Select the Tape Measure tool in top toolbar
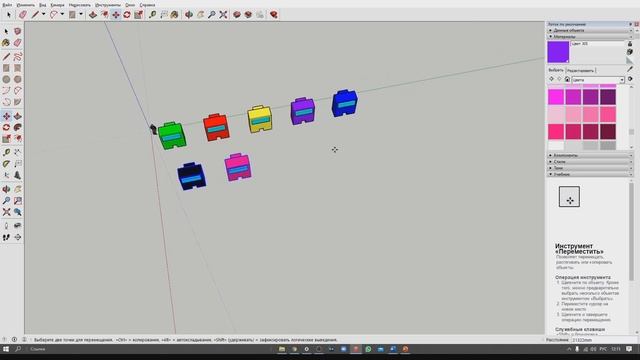Screen dimensions: 640x360 pos(152,15)
